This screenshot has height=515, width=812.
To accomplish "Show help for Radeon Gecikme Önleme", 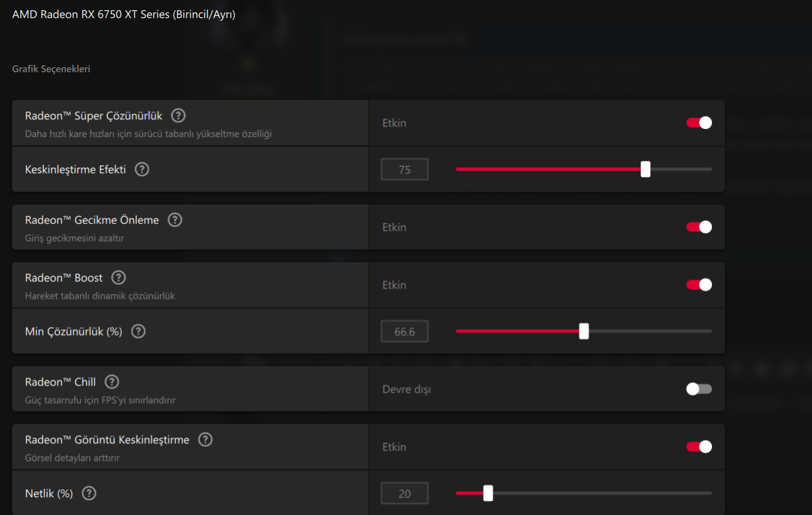I will point(175,220).
